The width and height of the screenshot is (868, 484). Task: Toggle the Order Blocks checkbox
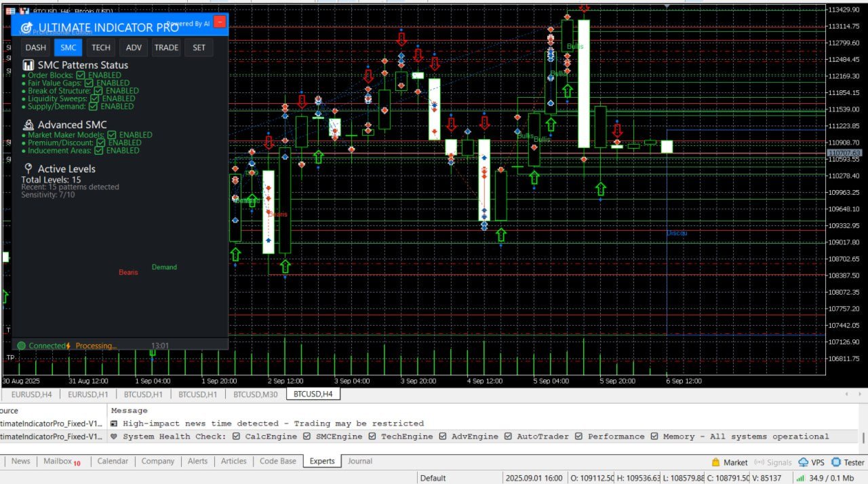pos(81,75)
